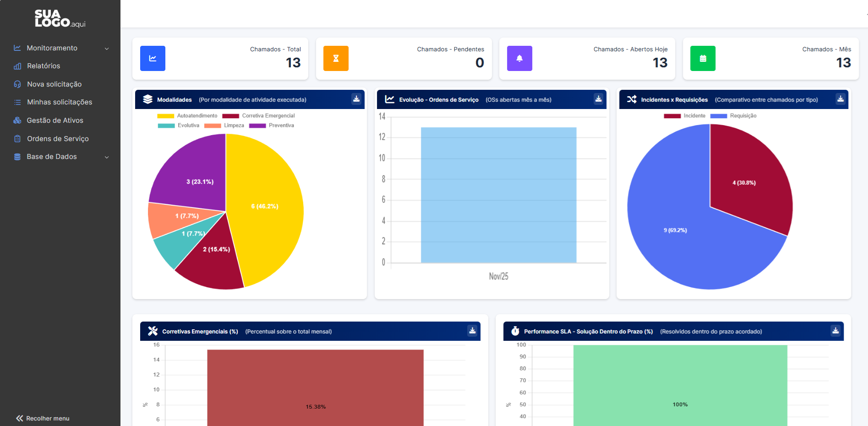Click download icon on Evolução chart
868x426 pixels.
pos(598,99)
